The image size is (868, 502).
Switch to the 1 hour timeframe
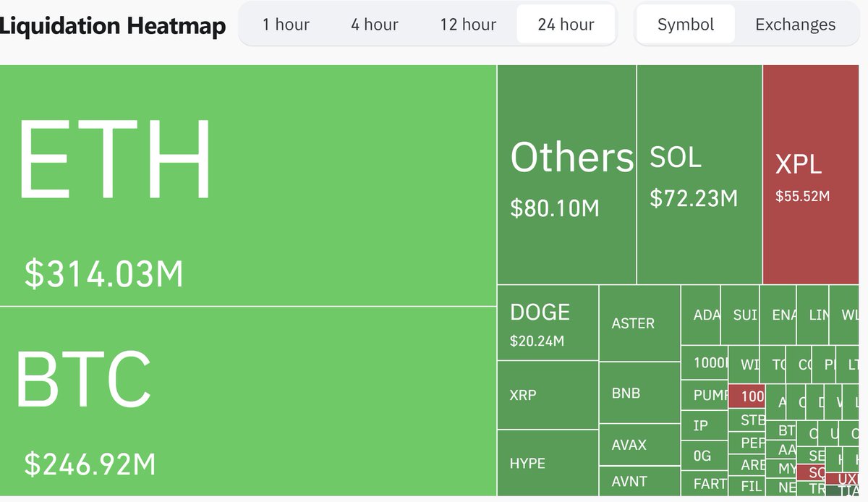pos(286,24)
